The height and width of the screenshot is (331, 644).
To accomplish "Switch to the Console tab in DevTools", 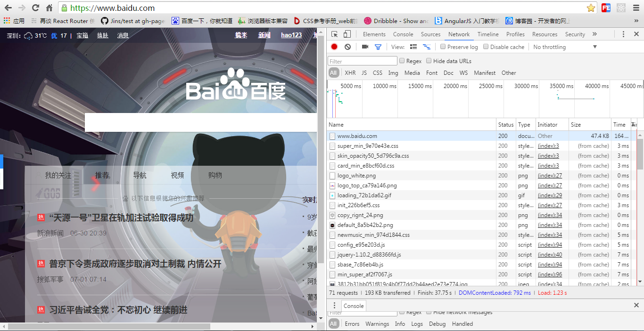I will 403,34.
